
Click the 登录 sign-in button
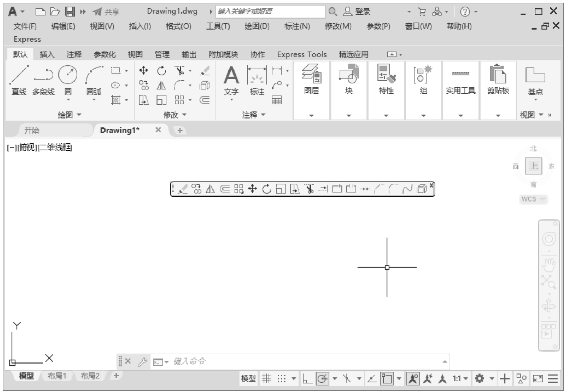tap(357, 12)
